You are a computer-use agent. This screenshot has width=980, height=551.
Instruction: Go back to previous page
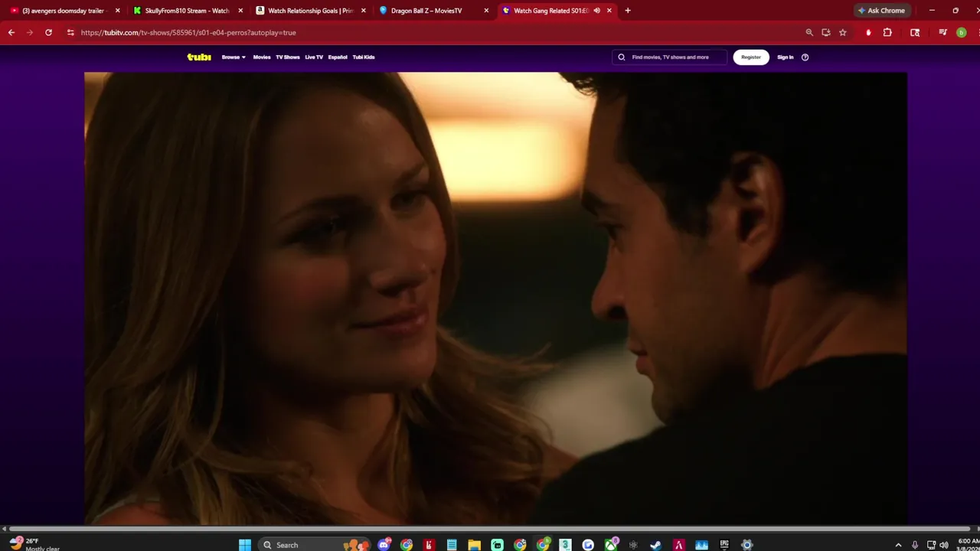(x=11, y=32)
